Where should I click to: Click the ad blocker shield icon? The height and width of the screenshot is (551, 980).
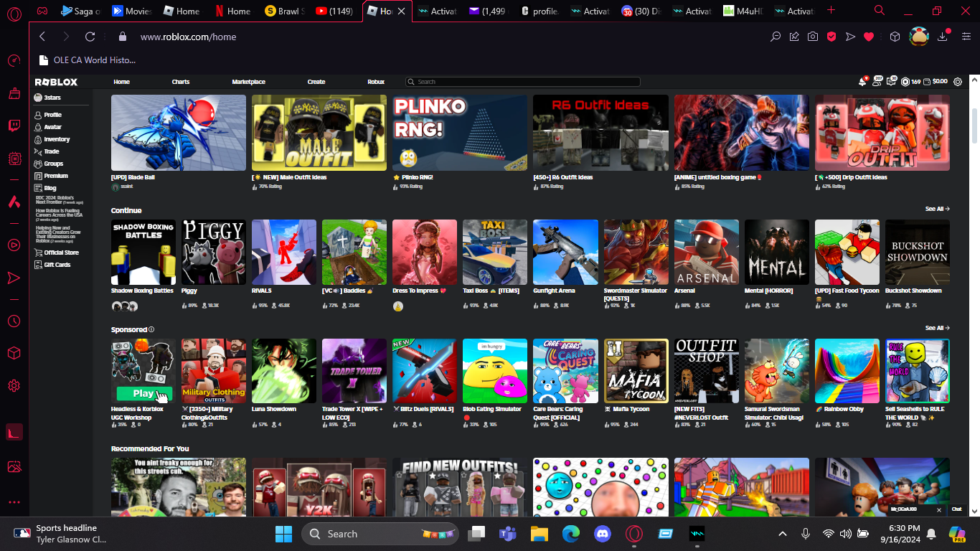tap(831, 37)
